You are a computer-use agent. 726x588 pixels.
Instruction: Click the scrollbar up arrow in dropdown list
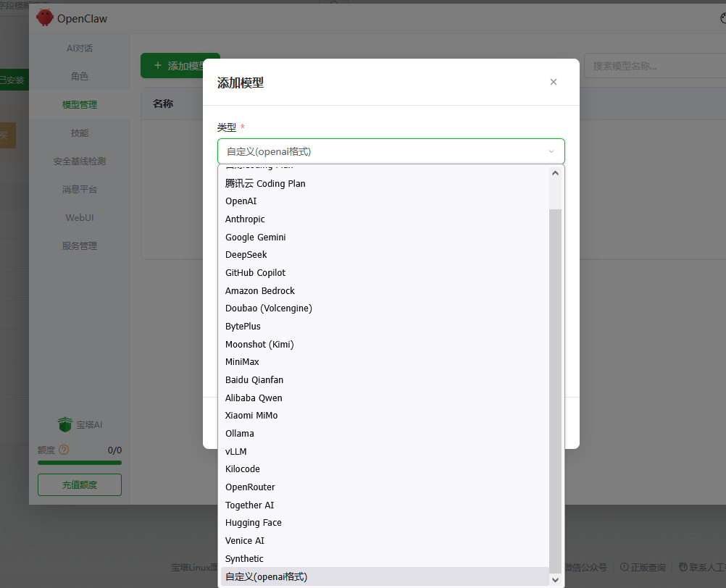556,173
